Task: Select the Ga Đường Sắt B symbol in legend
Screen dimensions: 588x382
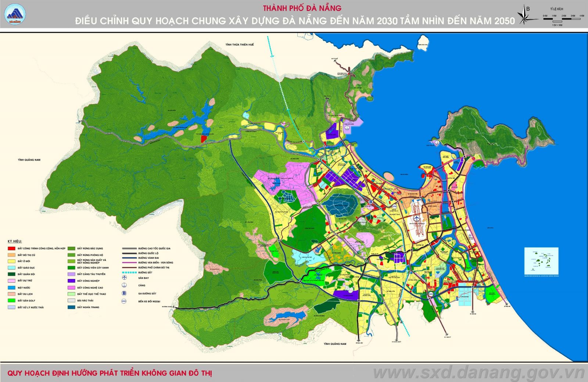Action: tap(124, 293)
